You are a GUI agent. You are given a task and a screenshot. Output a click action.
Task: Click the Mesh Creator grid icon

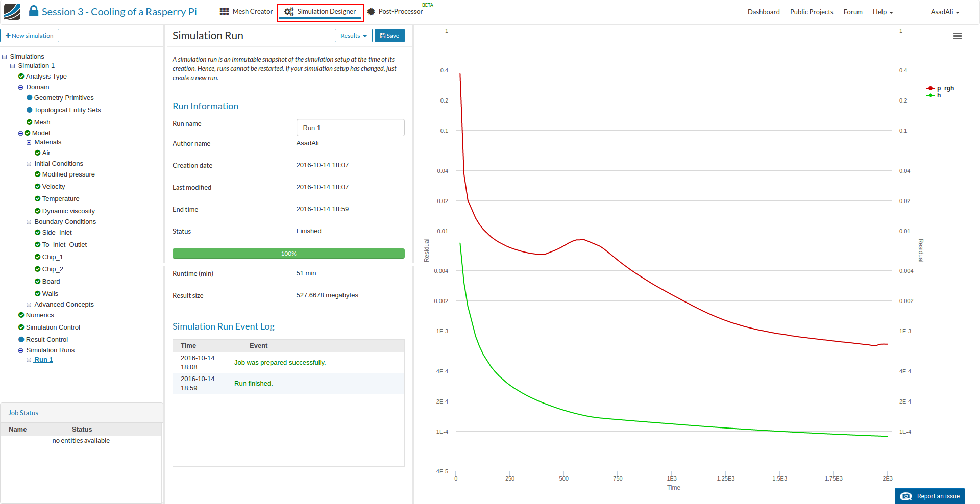(224, 11)
